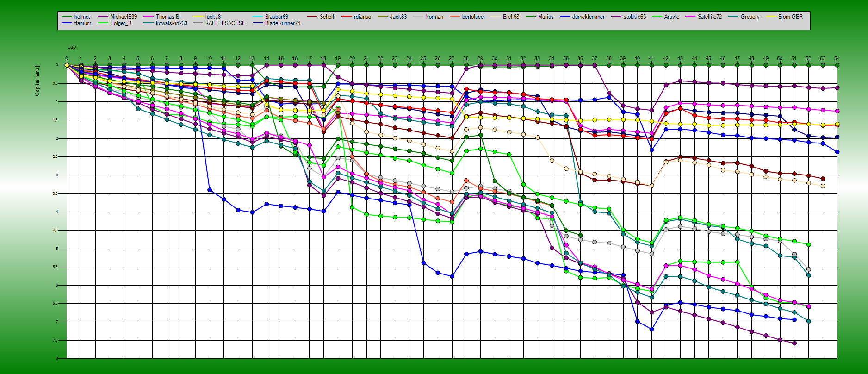The height and width of the screenshot is (374, 868).
Task: Click the Björn GER legend entry
Action: point(790,17)
